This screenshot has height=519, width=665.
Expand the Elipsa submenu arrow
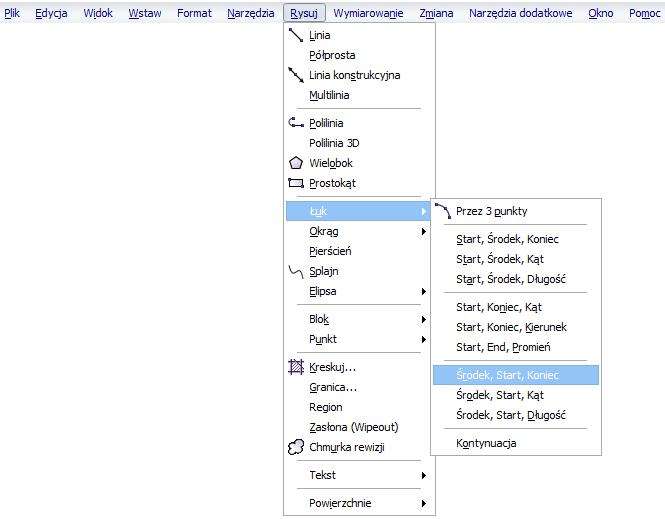[423, 291]
